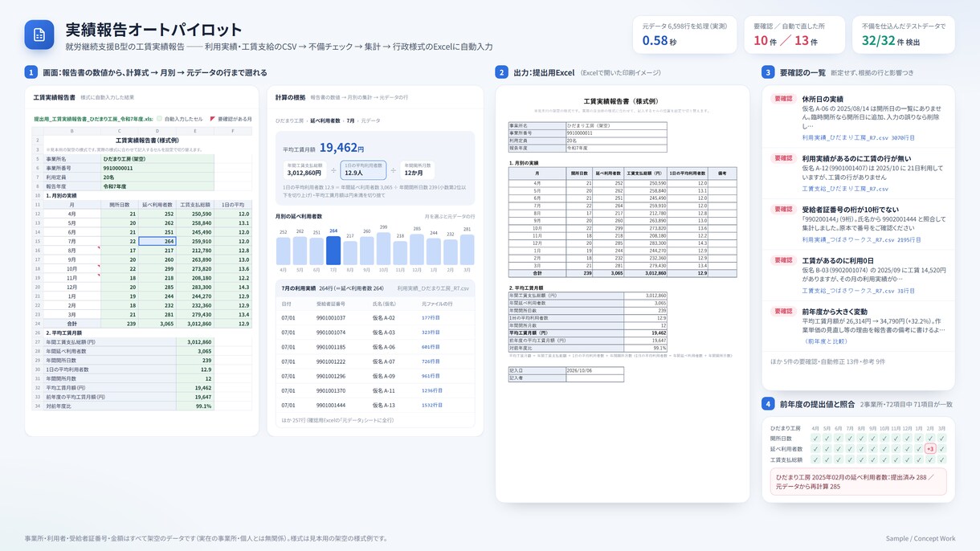
Task: Click the 8月 row label in the spreadsheet
Action: [x=71, y=250]
